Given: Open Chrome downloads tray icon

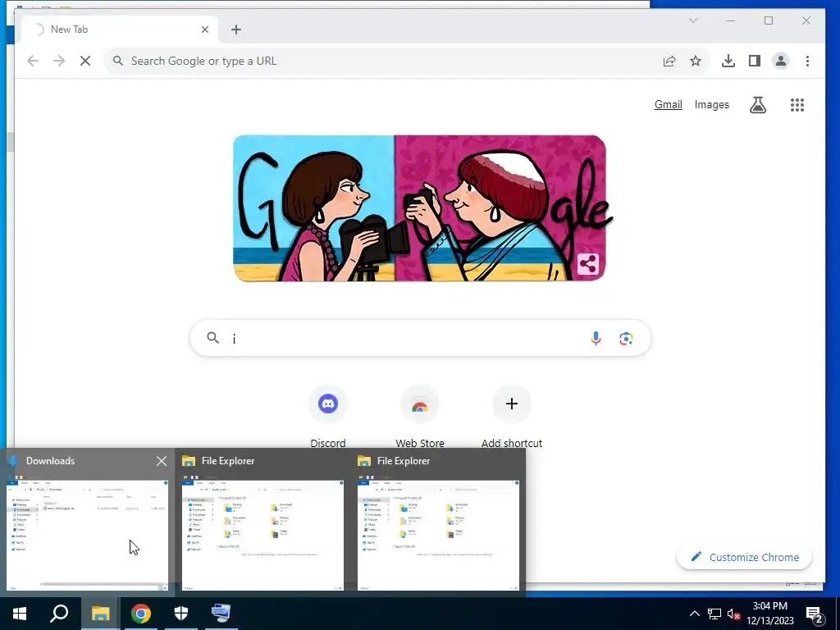Looking at the screenshot, I should click(x=728, y=61).
